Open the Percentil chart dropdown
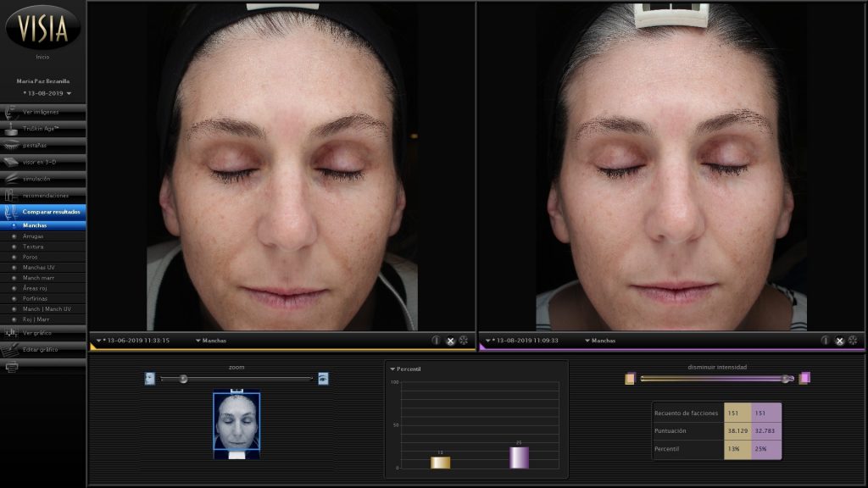The image size is (868, 488). pos(405,369)
